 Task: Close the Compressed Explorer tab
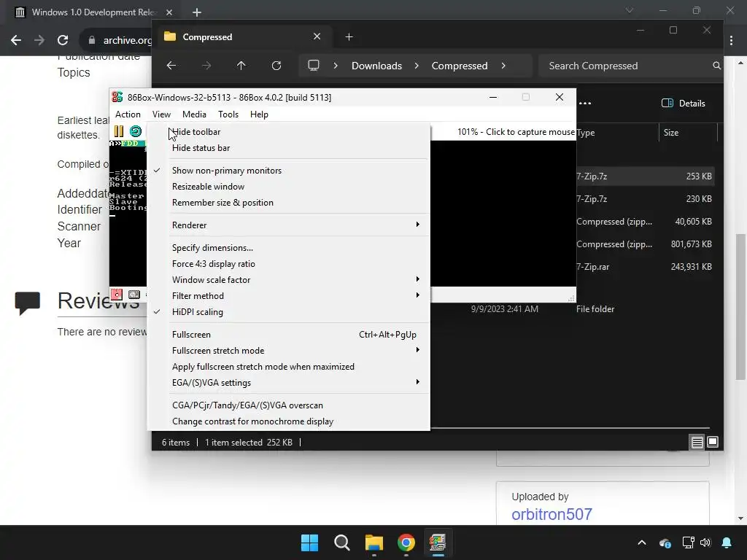point(317,36)
